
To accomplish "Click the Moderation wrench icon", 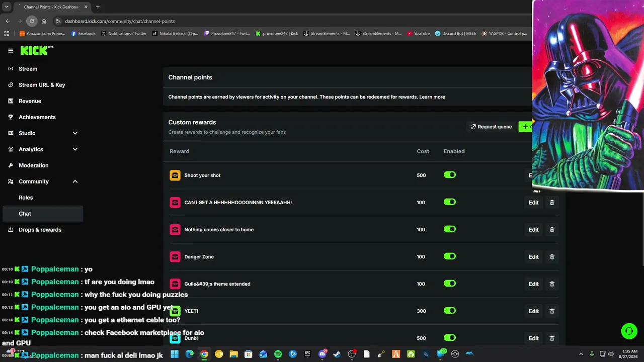I will [11, 165].
